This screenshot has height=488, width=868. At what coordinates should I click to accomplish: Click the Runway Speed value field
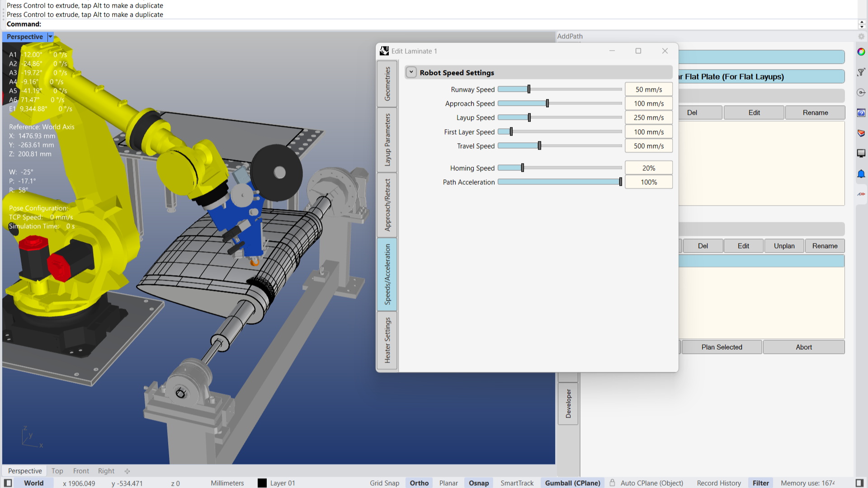648,89
